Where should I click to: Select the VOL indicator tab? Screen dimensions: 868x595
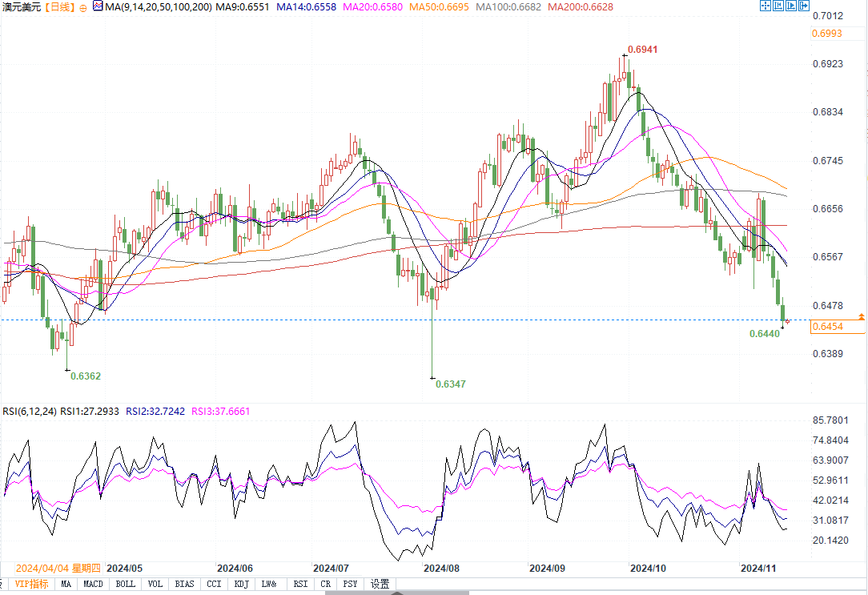click(155, 584)
